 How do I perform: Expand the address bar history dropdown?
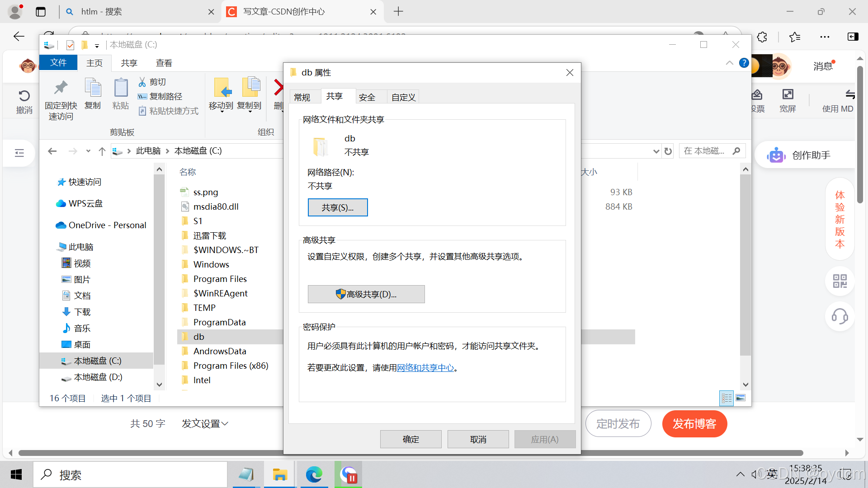pos(656,151)
